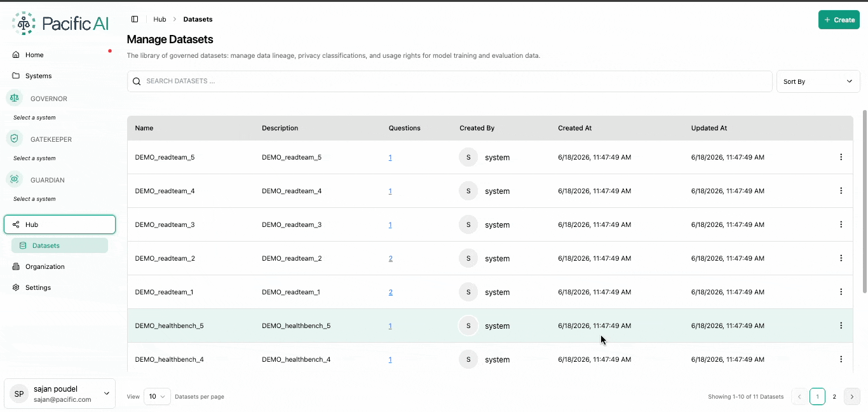868x412 pixels.
Task: Open the Organization menu item
Action: 60,266
